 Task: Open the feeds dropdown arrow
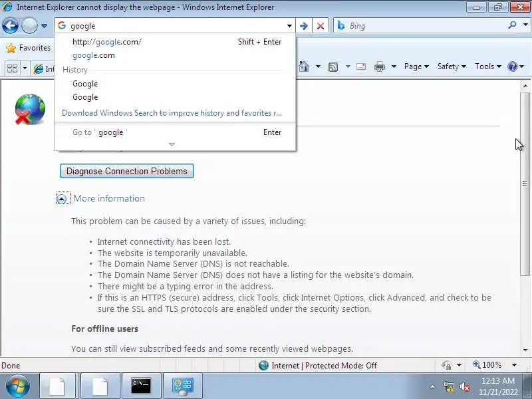(x=348, y=66)
